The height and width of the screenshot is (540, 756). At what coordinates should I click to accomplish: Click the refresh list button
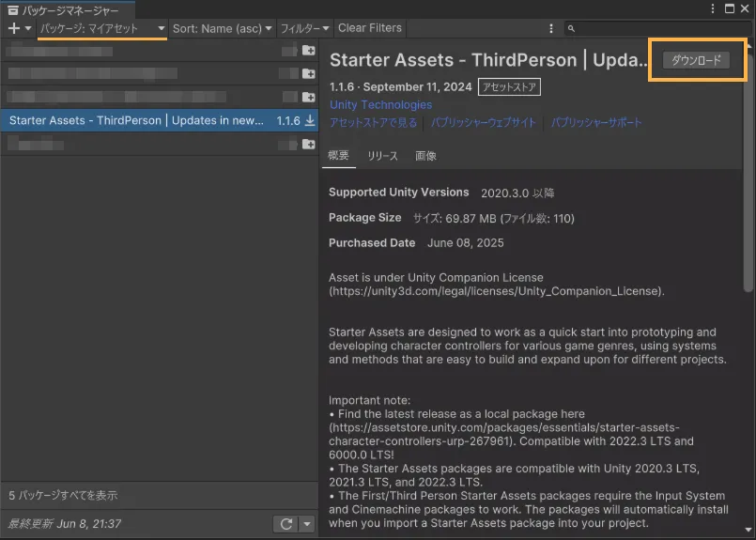point(286,524)
